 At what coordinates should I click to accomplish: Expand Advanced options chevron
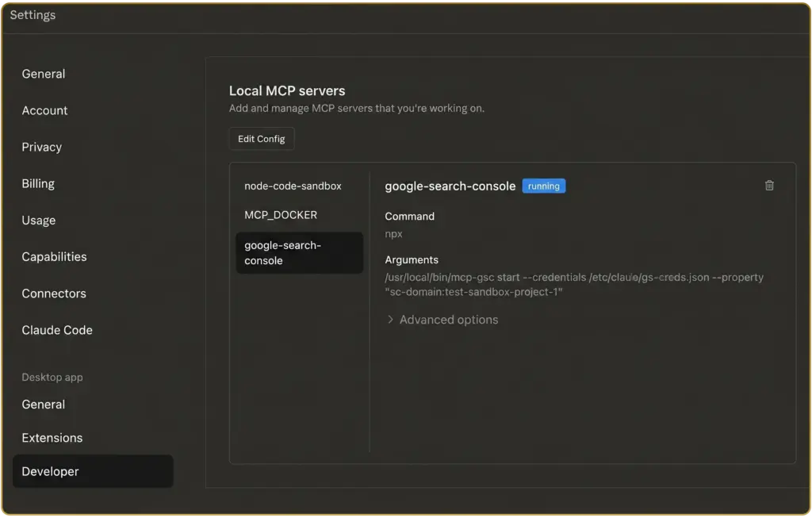tap(390, 320)
